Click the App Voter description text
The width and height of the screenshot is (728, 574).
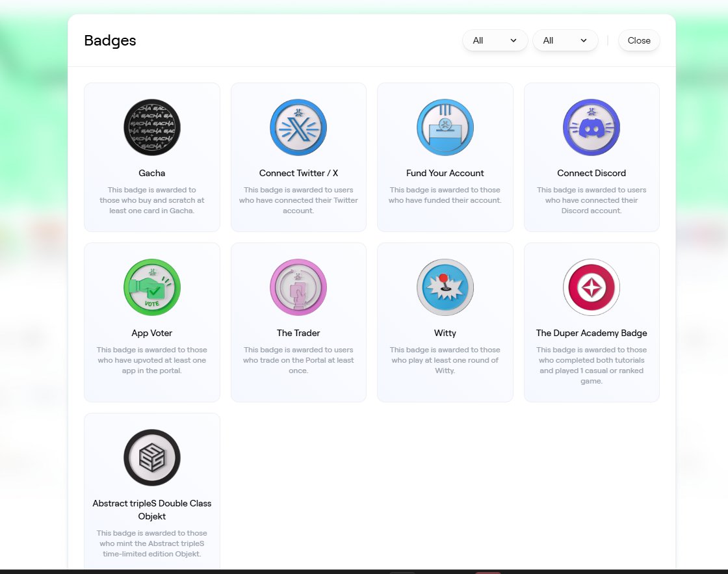(152, 360)
